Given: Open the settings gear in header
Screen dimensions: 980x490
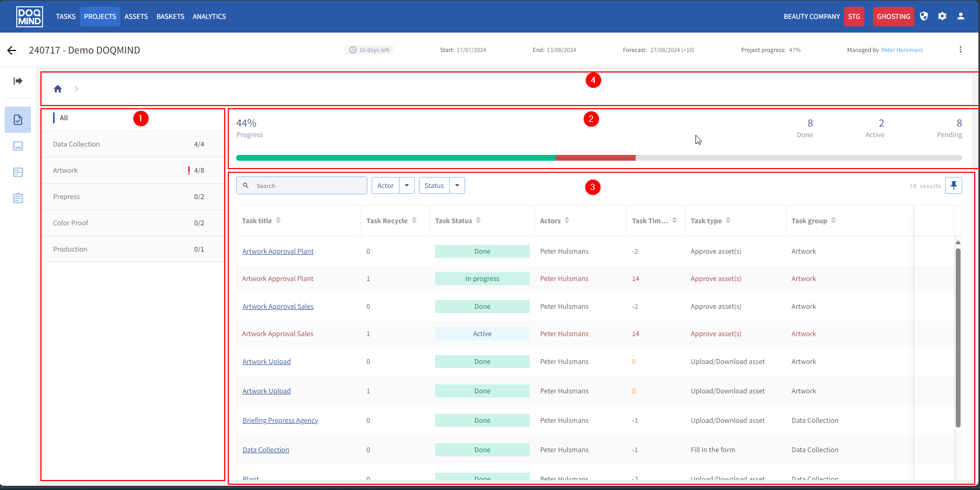Looking at the screenshot, I should [x=942, y=16].
